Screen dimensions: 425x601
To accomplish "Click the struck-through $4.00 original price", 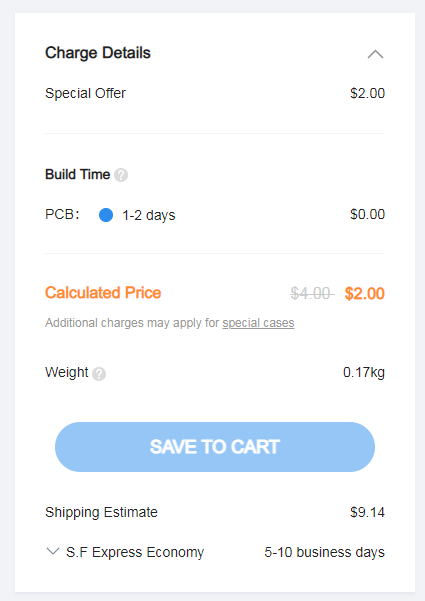I will pos(312,294).
